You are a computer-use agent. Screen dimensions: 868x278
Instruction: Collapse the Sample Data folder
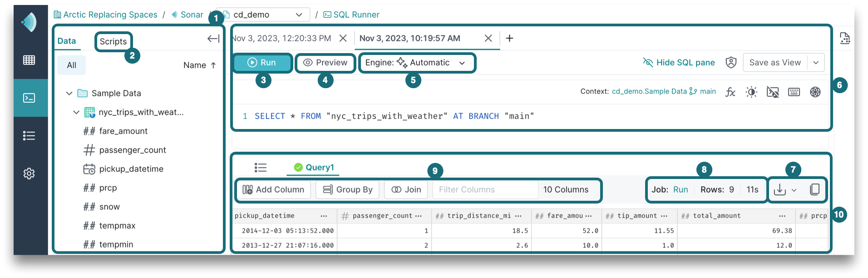pos(69,93)
